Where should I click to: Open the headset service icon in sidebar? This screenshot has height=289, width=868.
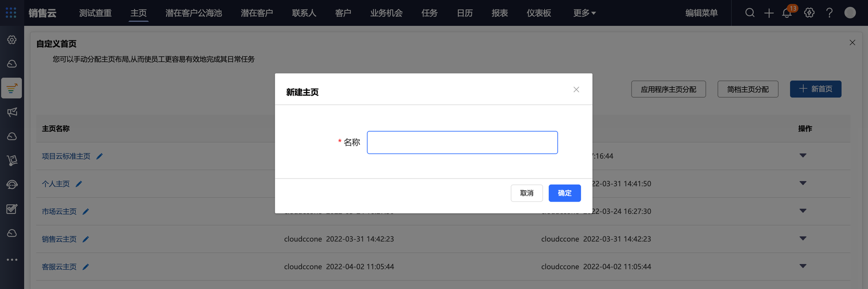[12, 185]
